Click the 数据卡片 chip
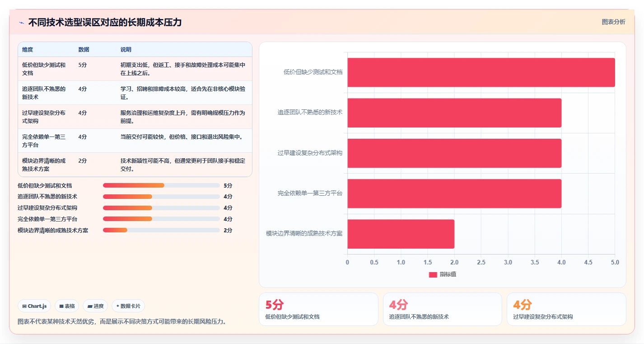This screenshot has width=644, height=344. tap(128, 306)
